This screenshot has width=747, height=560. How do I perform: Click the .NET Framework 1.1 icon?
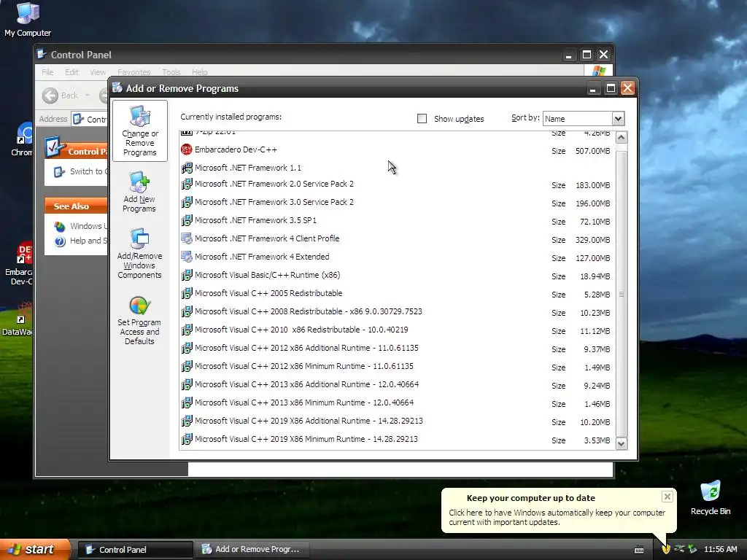(186, 168)
